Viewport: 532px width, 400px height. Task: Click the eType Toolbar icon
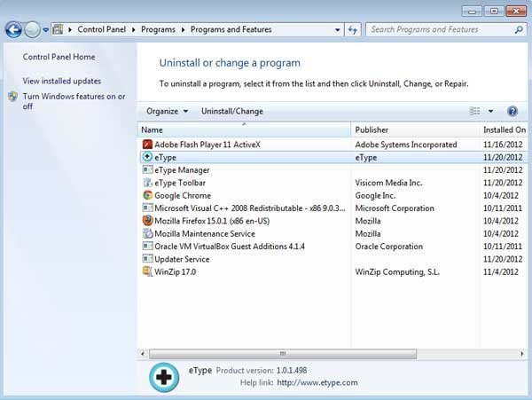click(147, 183)
